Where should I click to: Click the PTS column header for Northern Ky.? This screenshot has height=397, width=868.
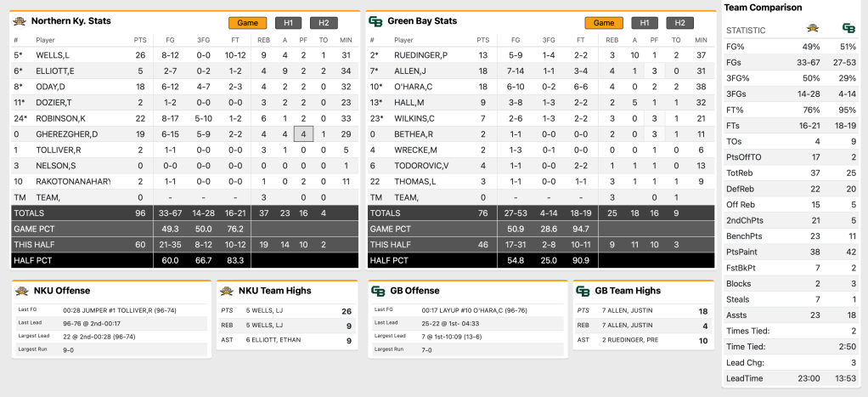tap(140, 40)
